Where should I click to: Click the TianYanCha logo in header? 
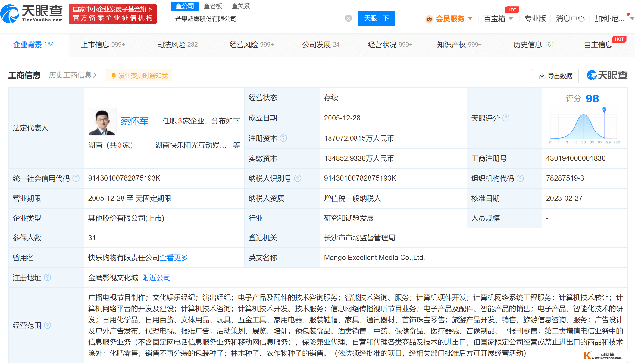coord(32,14)
